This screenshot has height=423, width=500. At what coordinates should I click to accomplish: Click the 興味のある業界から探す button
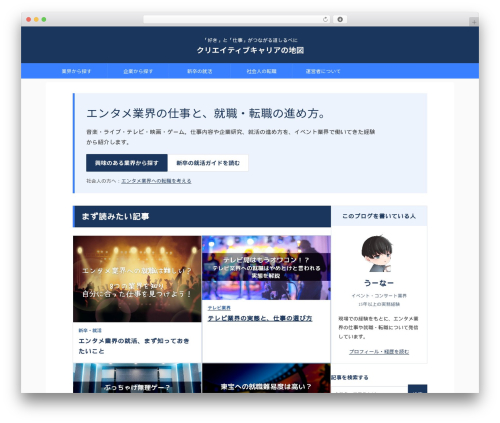pos(127,163)
